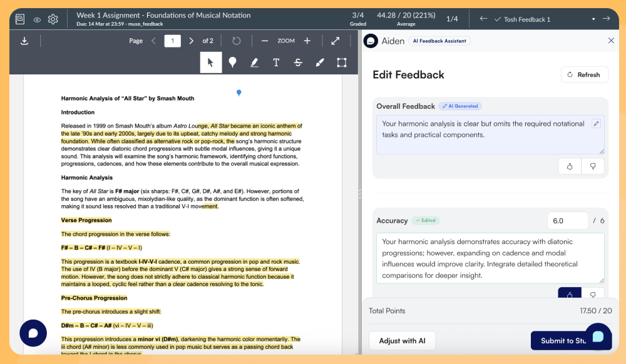Thumbs down the Overall Feedback
This screenshot has height=364, width=626.
pos(593,166)
